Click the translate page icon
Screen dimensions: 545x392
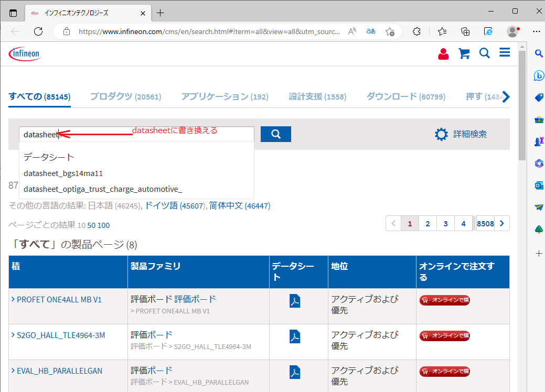pyautogui.click(x=371, y=31)
